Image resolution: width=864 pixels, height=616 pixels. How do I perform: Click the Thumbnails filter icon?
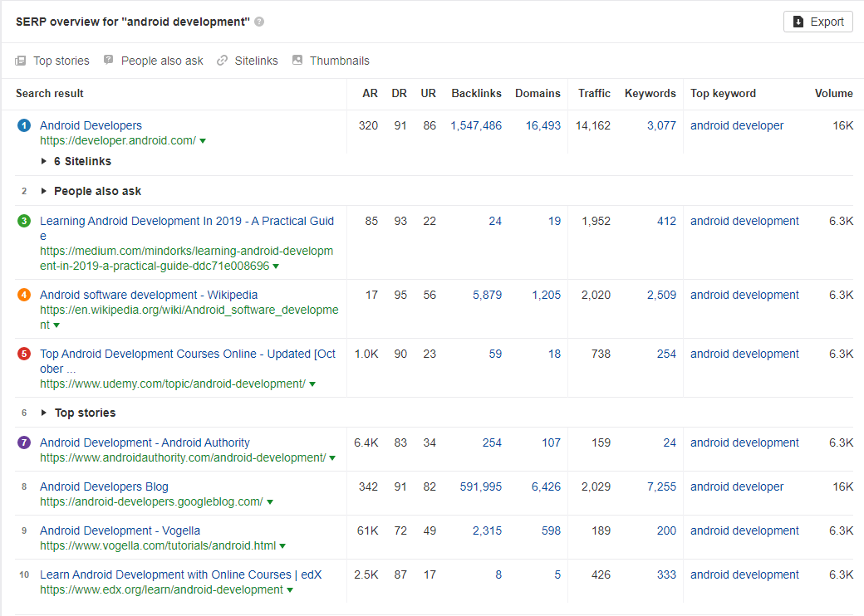[x=297, y=60]
